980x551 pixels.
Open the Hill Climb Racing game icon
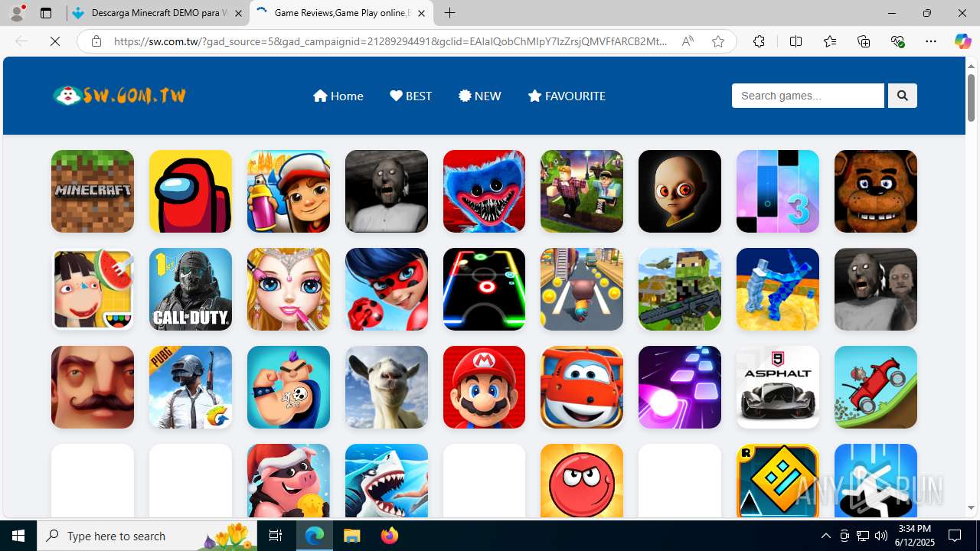876,387
